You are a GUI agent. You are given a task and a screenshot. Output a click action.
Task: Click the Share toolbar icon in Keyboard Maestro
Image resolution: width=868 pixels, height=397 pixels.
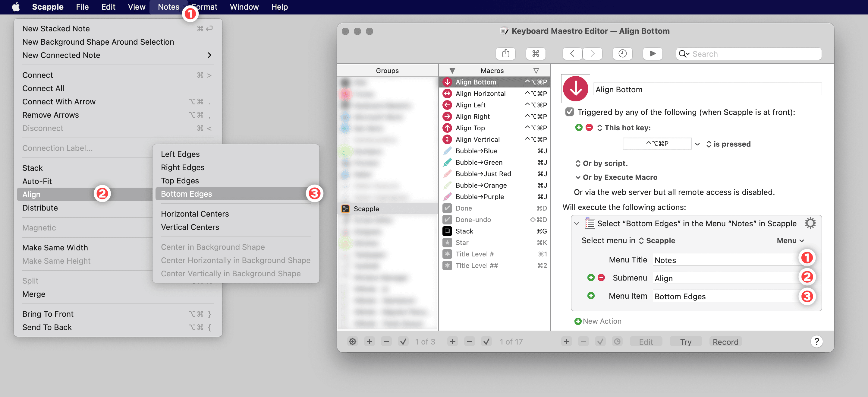pyautogui.click(x=505, y=54)
